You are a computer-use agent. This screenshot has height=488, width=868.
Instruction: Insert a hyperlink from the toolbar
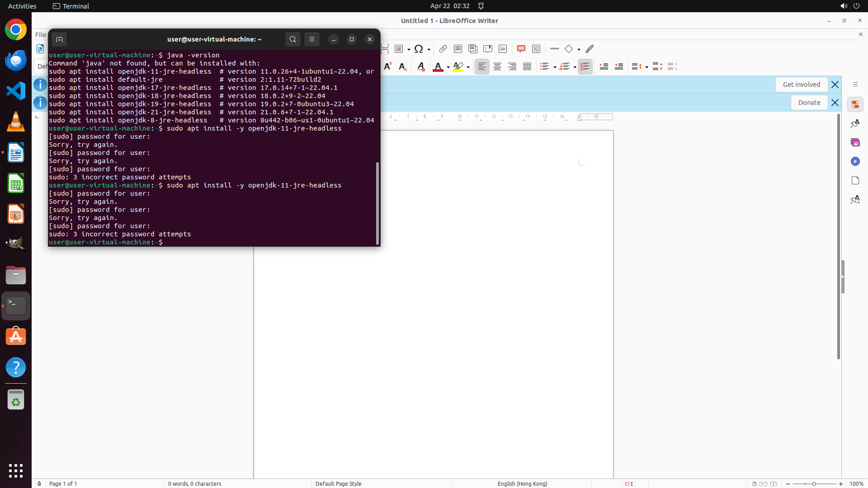pos(443,49)
